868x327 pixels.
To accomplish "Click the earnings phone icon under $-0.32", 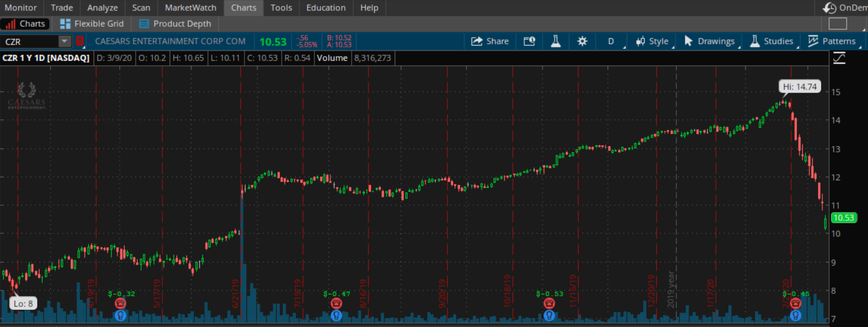I will (119, 303).
